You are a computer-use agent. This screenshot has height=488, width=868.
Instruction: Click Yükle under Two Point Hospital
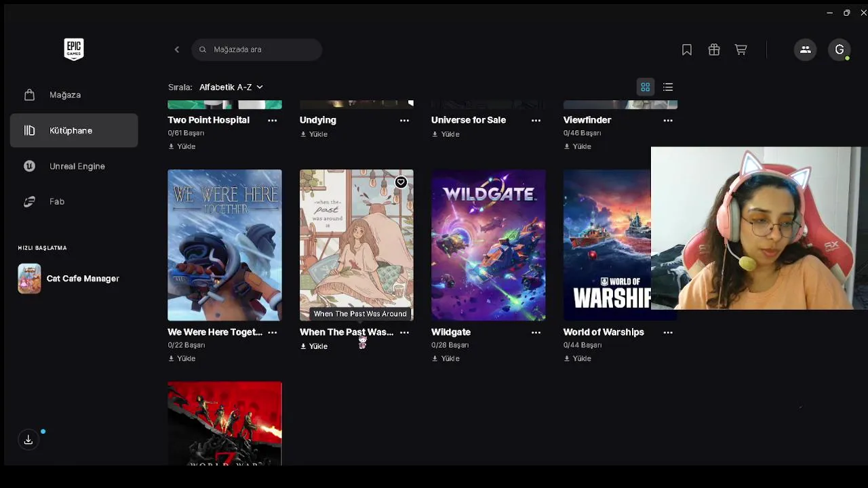tap(182, 146)
